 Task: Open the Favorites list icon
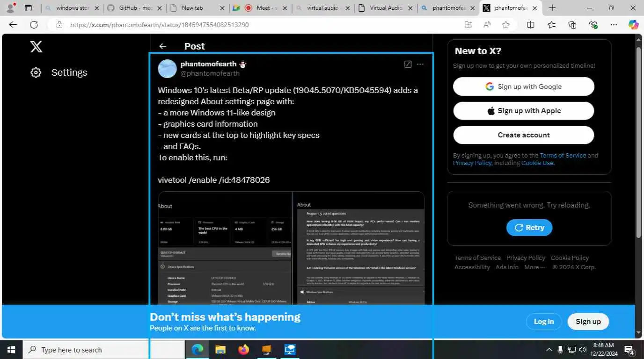tap(551, 25)
